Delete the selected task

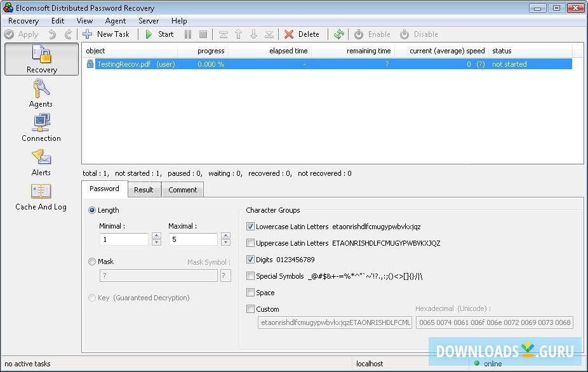(302, 34)
